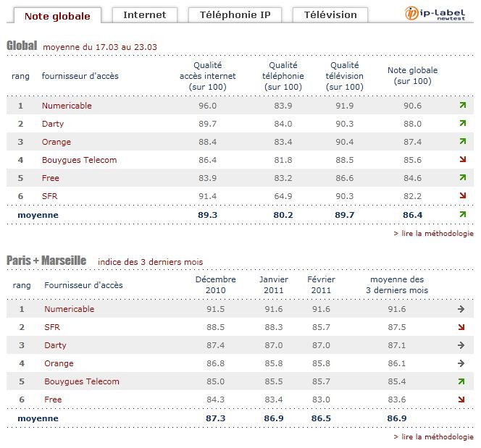The width and height of the screenshot is (481, 448).
Task: Click Numericable's green trend arrow in Global table
Action: (x=462, y=106)
